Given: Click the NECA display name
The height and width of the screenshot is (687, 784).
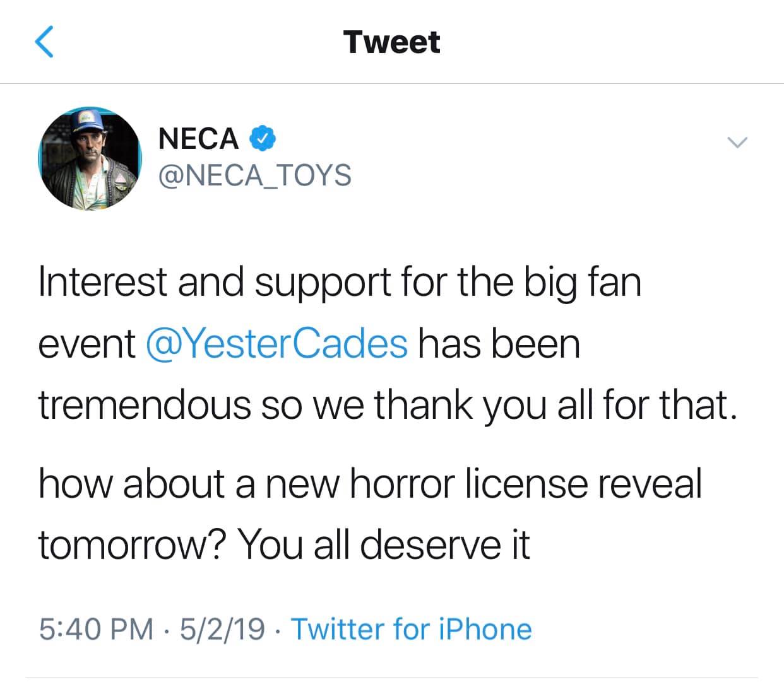Looking at the screenshot, I should click(x=198, y=138).
